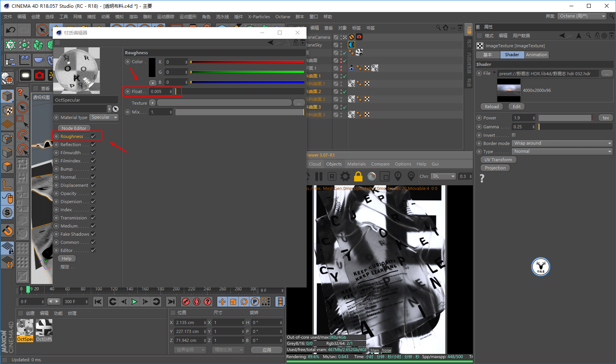Enable the Invert checkbox
616x364 pixels.
click(x=514, y=135)
